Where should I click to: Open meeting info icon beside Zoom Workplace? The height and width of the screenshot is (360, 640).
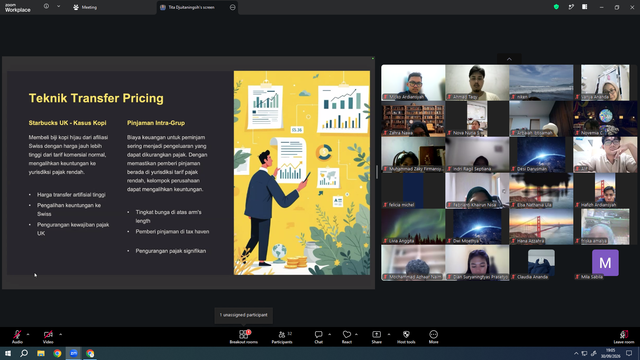(46, 6)
